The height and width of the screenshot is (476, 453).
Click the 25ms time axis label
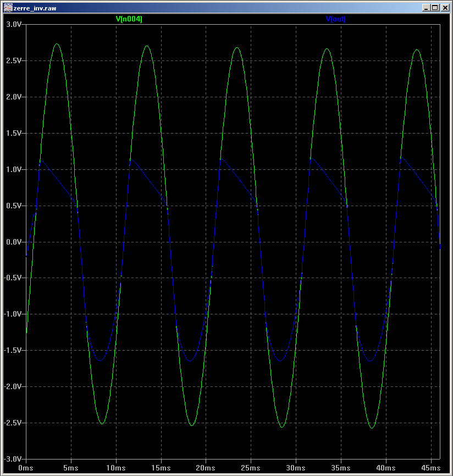tap(251, 468)
